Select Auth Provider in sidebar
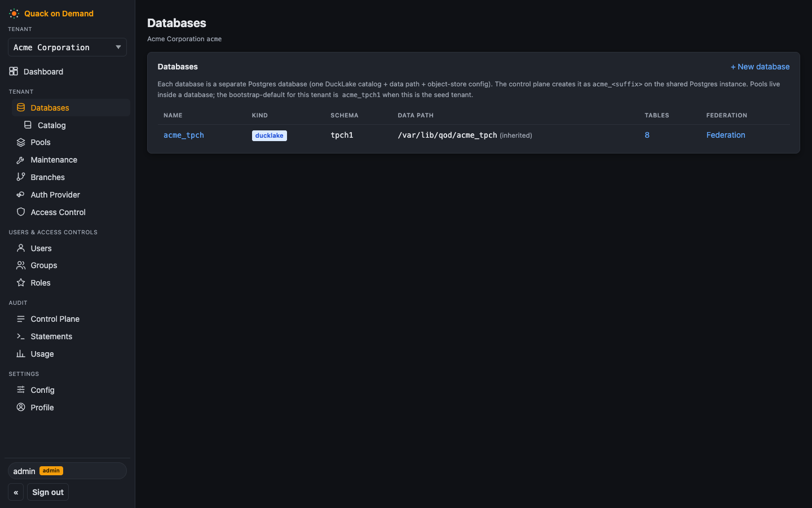 pyautogui.click(x=71, y=195)
